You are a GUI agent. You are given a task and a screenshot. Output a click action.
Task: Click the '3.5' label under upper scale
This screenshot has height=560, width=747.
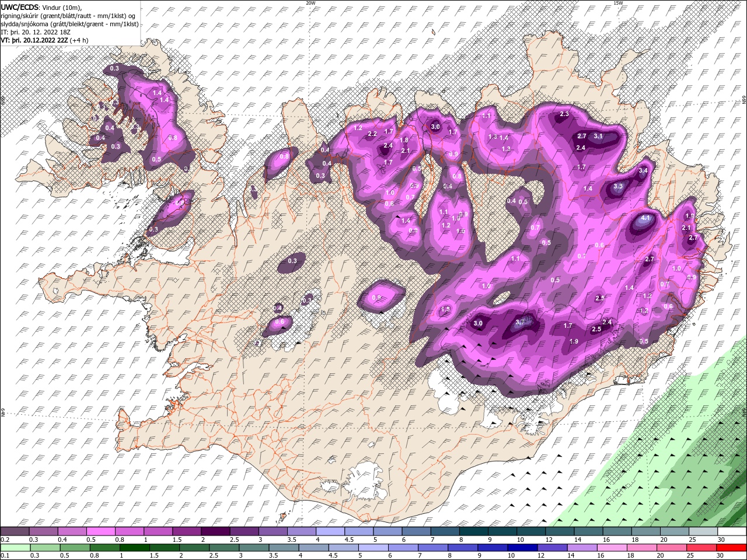(x=291, y=540)
